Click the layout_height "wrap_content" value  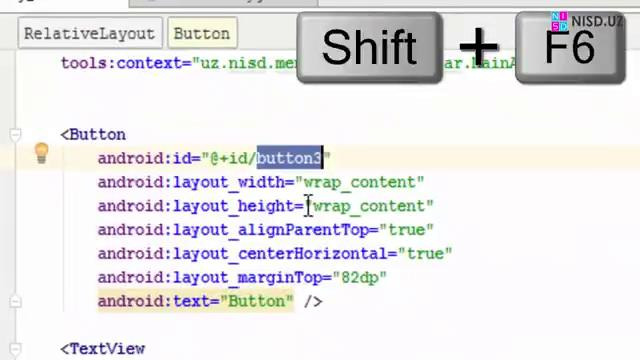click(x=369, y=206)
